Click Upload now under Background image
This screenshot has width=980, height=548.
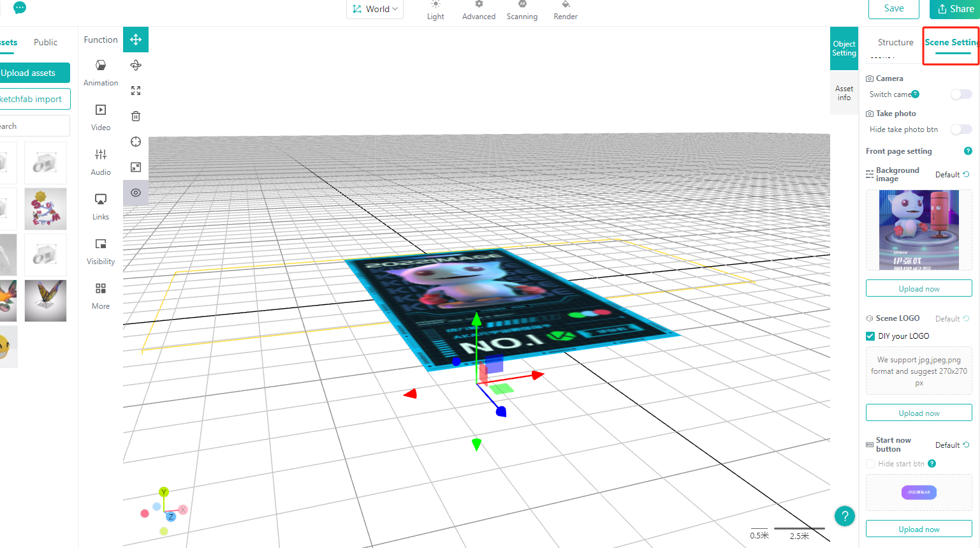[x=919, y=289]
